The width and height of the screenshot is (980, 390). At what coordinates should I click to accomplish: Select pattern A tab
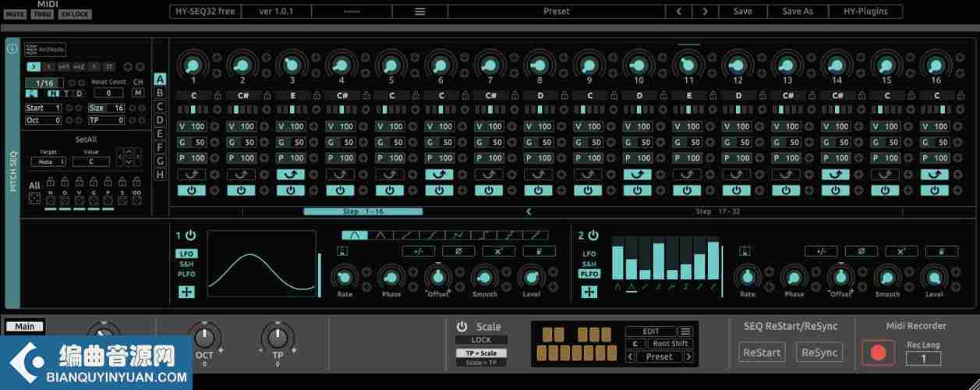point(160,79)
